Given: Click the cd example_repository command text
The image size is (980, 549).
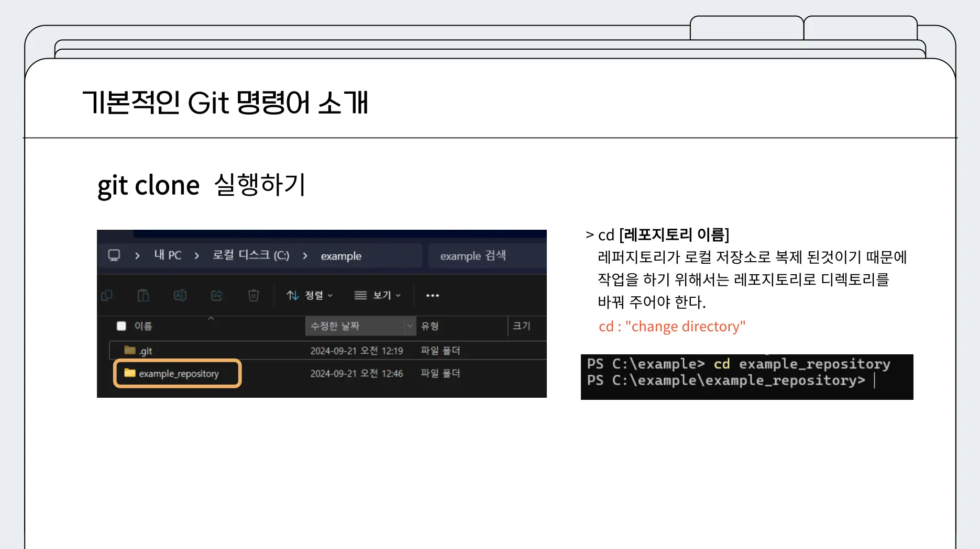Looking at the screenshot, I should [x=802, y=364].
